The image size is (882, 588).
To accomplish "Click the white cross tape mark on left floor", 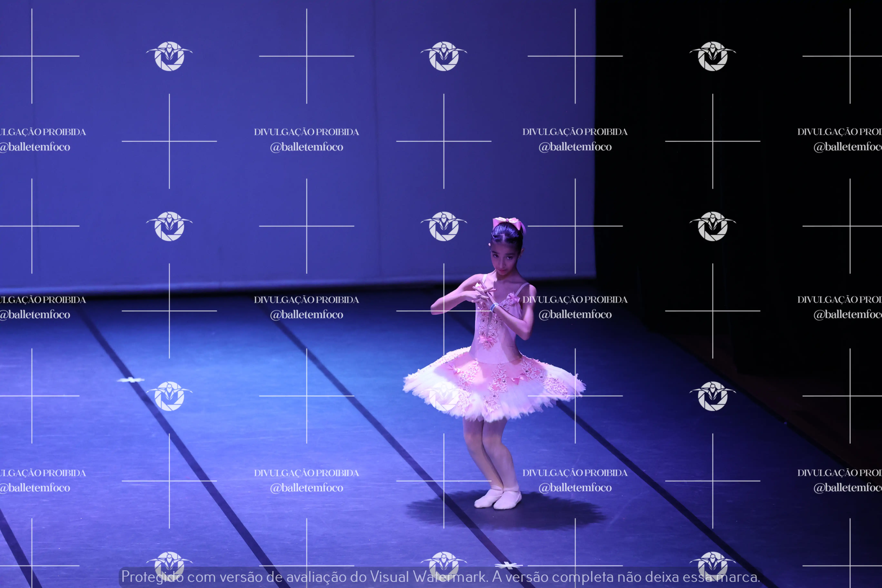I will click(x=131, y=380).
